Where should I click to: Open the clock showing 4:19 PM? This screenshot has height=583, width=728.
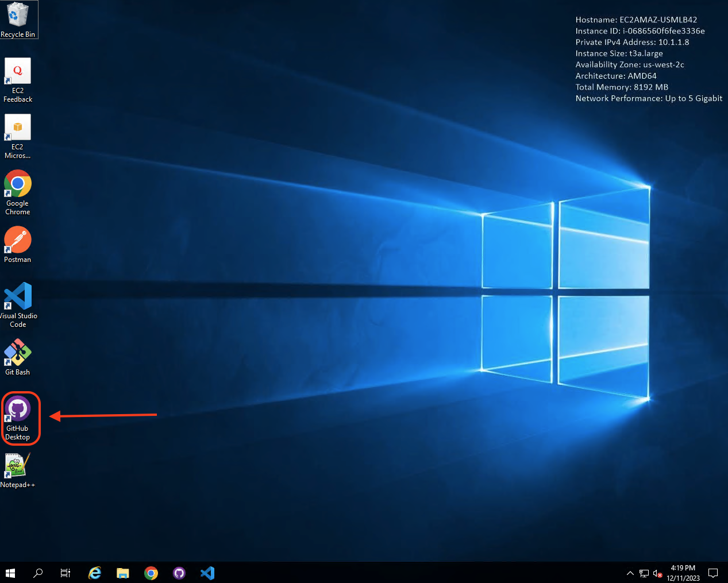pyautogui.click(x=683, y=573)
